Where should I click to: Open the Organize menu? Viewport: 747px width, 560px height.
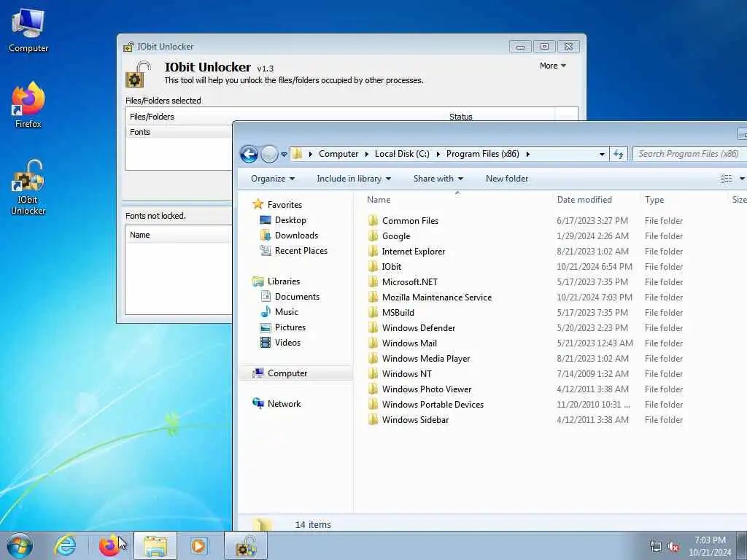coord(273,179)
